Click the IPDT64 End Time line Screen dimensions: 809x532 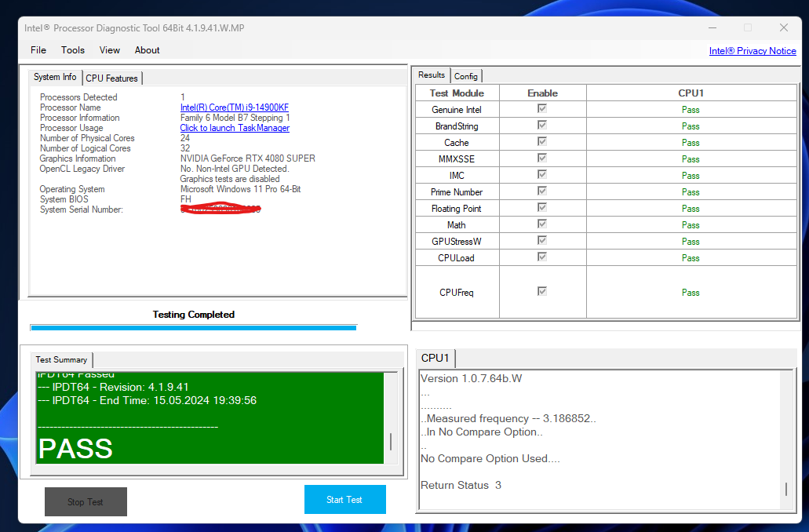click(x=147, y=400)
